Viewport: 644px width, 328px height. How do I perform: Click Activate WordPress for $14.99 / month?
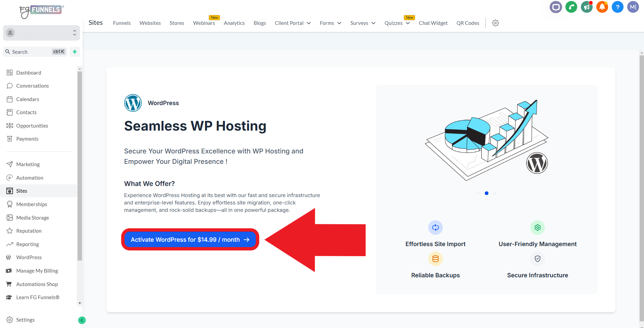[x=190, y=240]
